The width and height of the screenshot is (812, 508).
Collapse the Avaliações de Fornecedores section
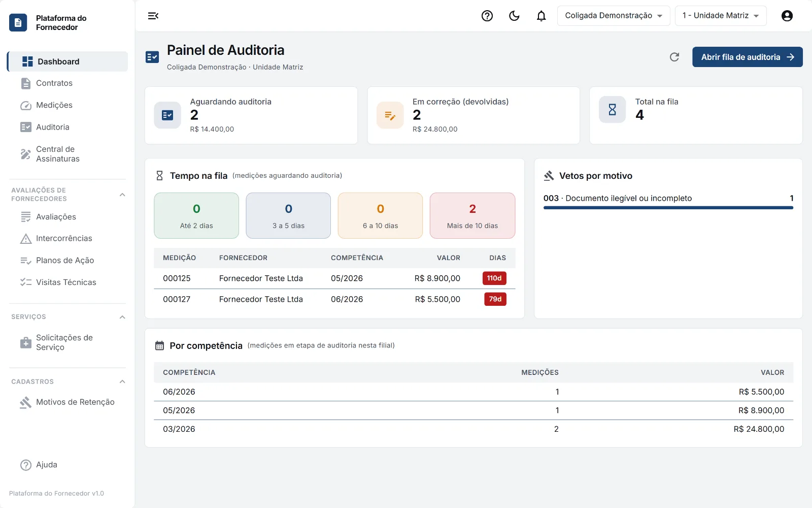(122, 195)
